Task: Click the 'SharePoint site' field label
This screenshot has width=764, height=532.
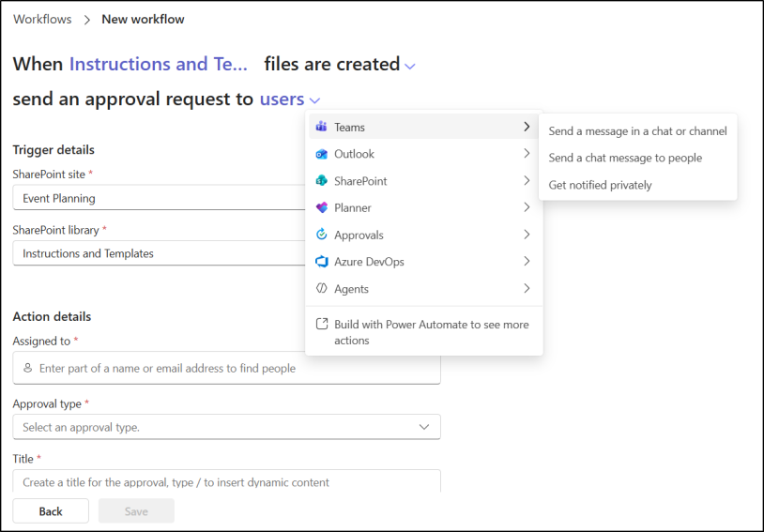Action: [x=49, y=175]
